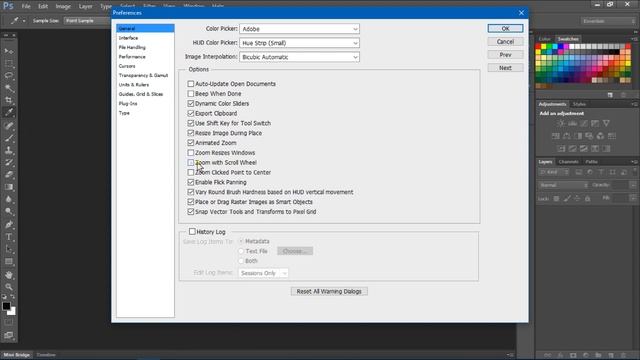640x360 pixels.
Task: Change screen mode icon at toolbox bottom
Action: click(9, 336)
